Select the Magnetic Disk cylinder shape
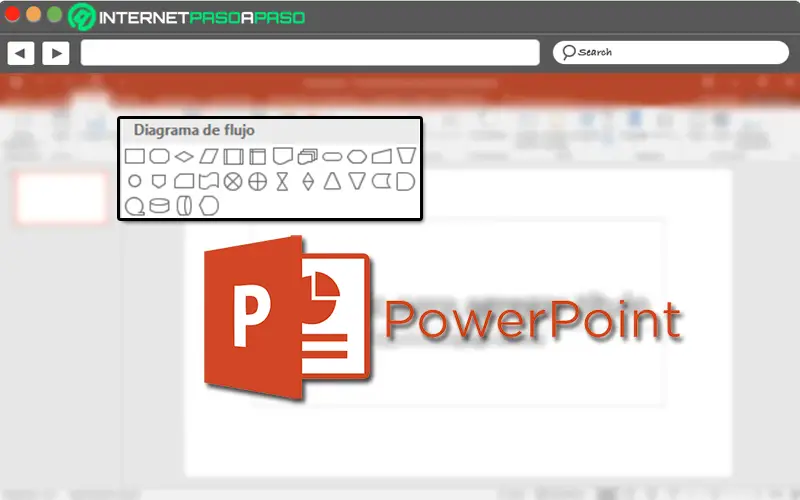 [159, 206]
